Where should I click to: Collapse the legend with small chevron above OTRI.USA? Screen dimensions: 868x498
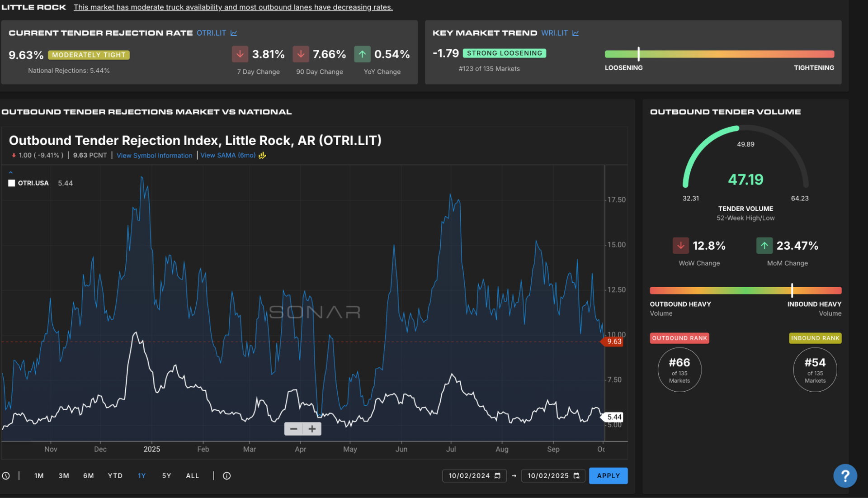point(10,172)
